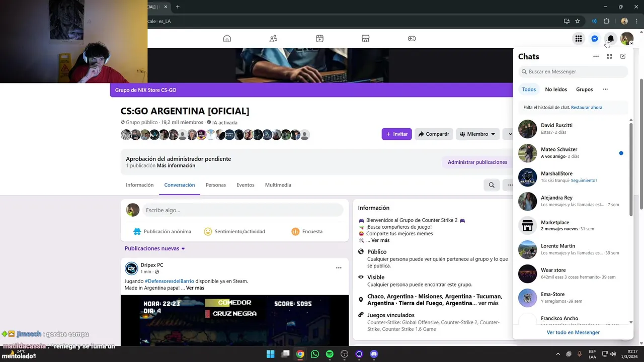Open the Marketplace store icon in top navigation
Screen dimensions: 644x362
pos(366,39)
